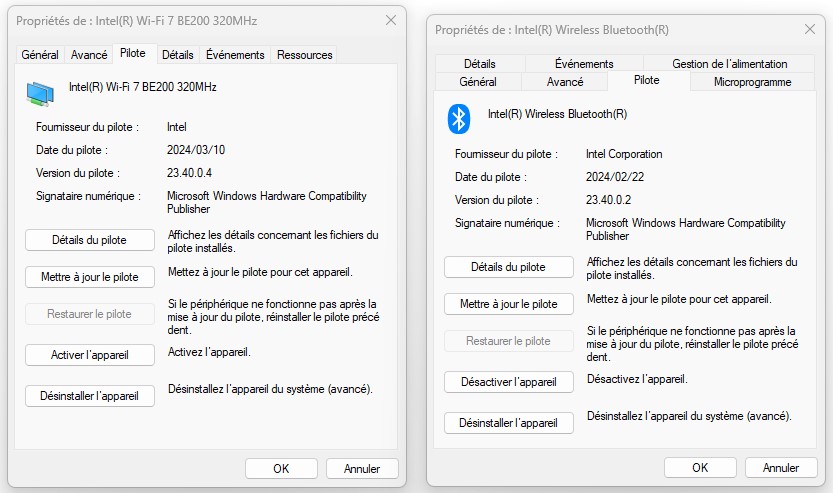Switch to Gestion de l'alimentation tab
The height and width of the screenshot is (493, 833).
click(729, 64)
